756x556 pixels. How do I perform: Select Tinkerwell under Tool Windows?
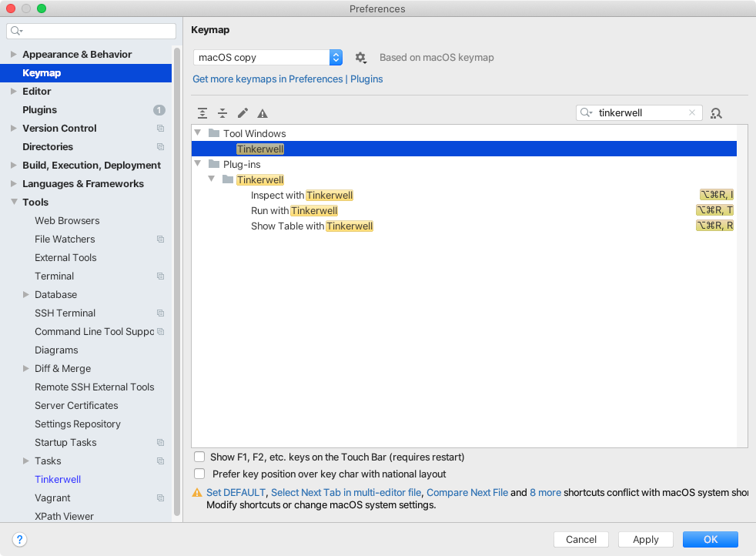(463, 149)
